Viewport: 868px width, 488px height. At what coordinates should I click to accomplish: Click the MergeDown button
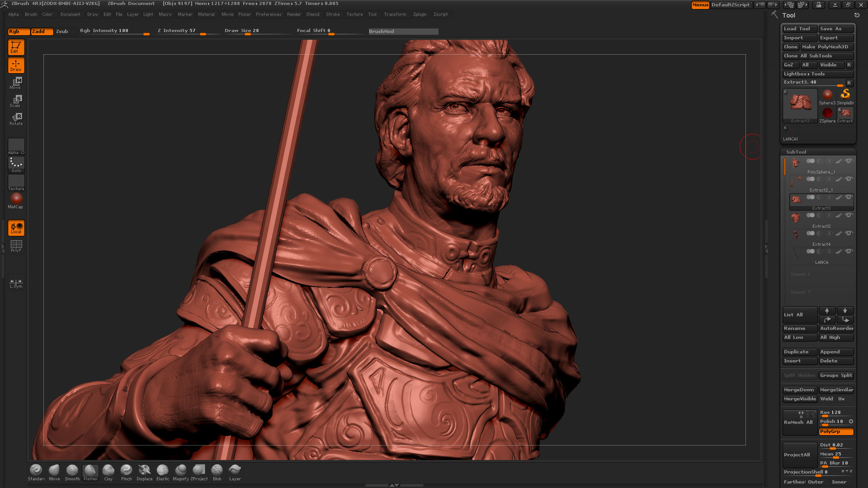(799, 390)
